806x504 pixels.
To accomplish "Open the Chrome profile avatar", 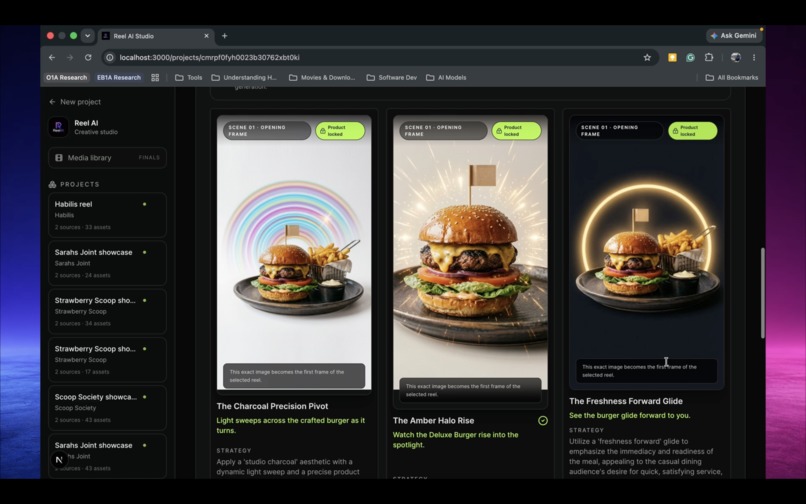I will click(x=736, y=58).
